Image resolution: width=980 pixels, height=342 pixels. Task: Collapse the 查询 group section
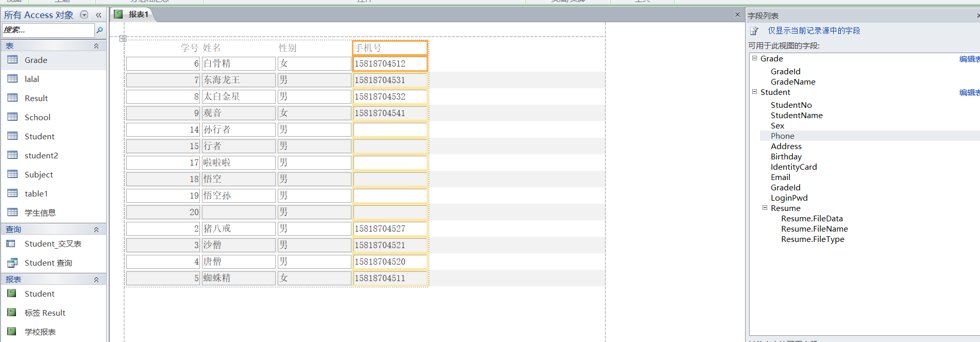pyautogui.click(x=96, y=230)
